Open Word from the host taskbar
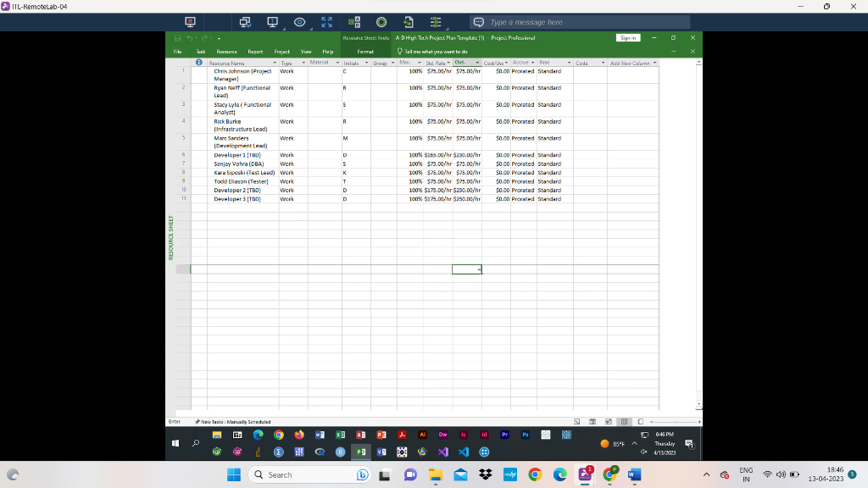This screenshot has height=488, width=868. coord(634,474)
